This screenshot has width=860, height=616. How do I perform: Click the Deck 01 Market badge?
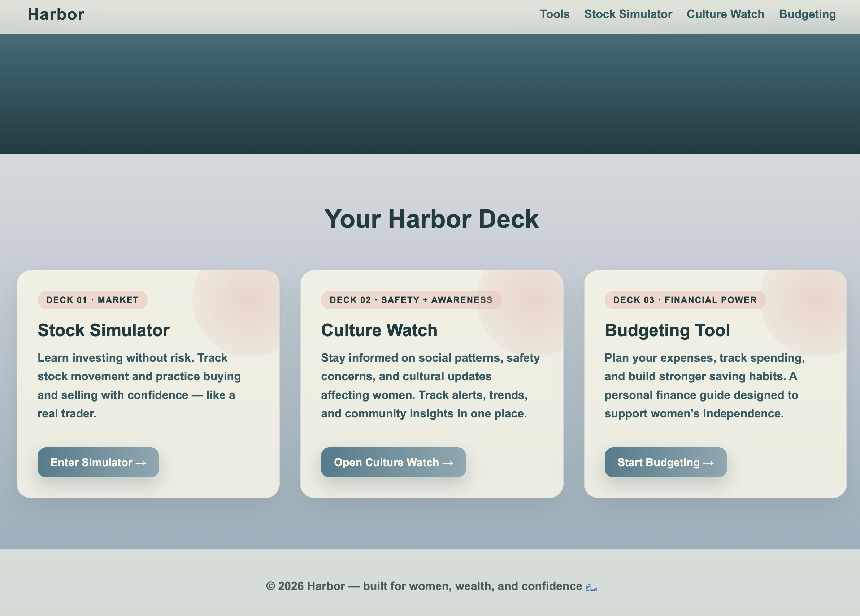point(92,300)
